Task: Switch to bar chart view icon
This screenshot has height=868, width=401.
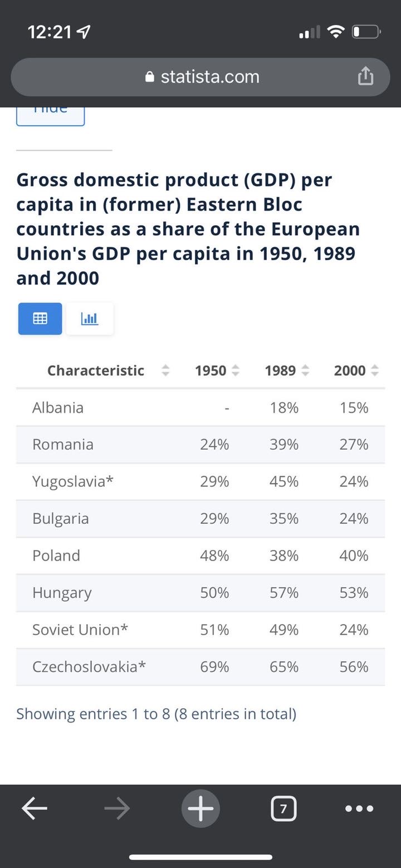Action: click(90, 319)
